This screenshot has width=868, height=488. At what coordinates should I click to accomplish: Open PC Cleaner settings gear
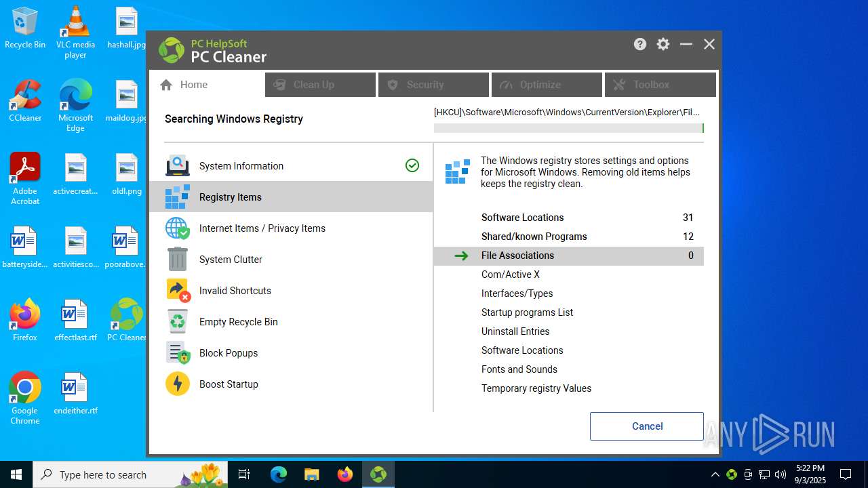(x=663, y=44)
